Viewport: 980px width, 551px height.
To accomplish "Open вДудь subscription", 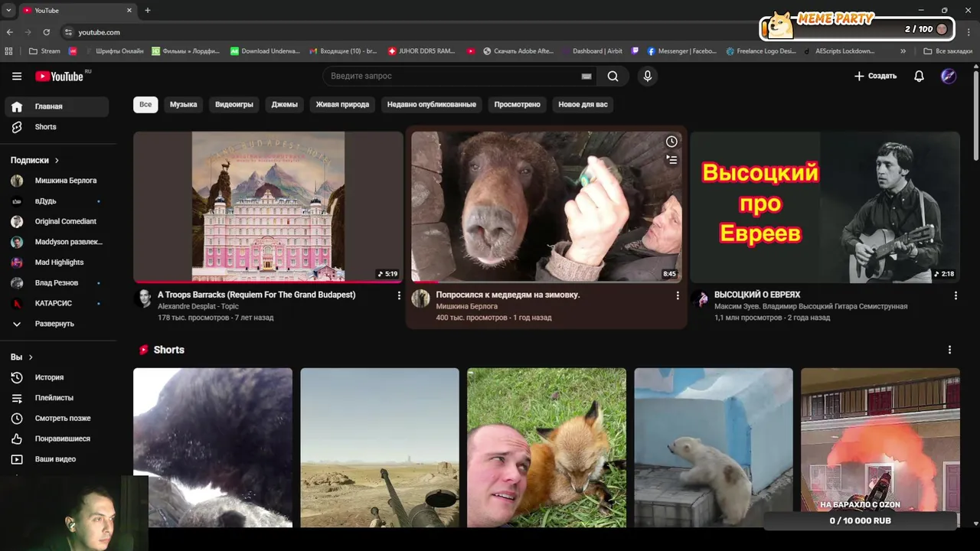I will (57, 201).
